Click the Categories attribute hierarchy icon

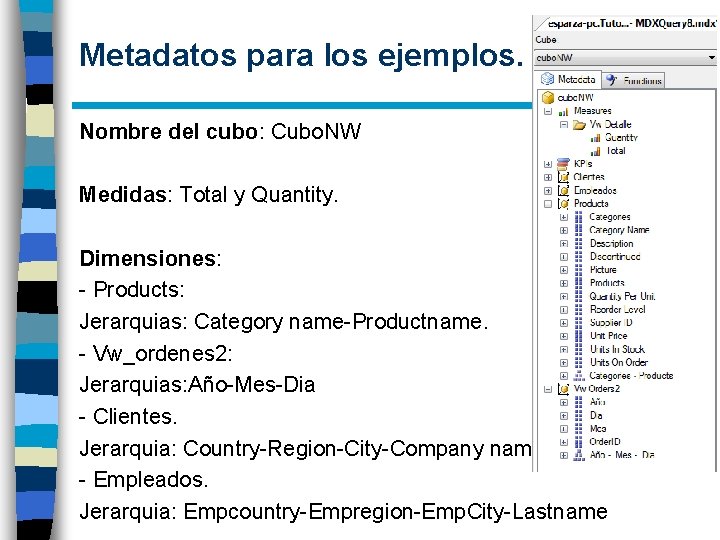click(579, 217)
